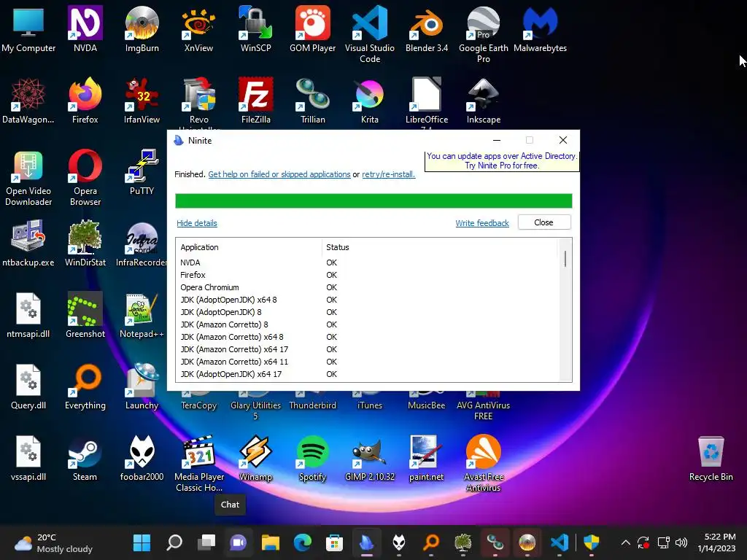Image resolution: width=747 pixels, height=560 pixels.
Task: Select the 'Opera Chromium' row in list
Action: 367,287
